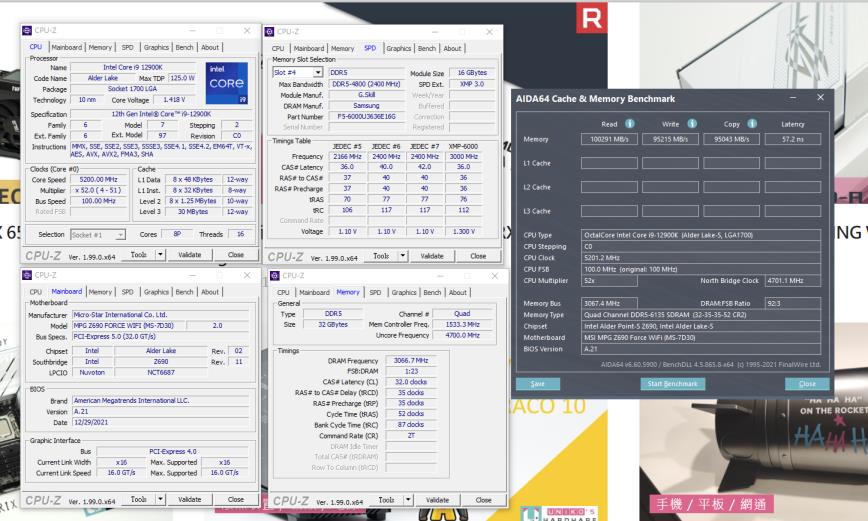Click Model field MPG Z690 FORCE WIFI
The height and width of the screenshot is (521, 868).
click(131, 326)
